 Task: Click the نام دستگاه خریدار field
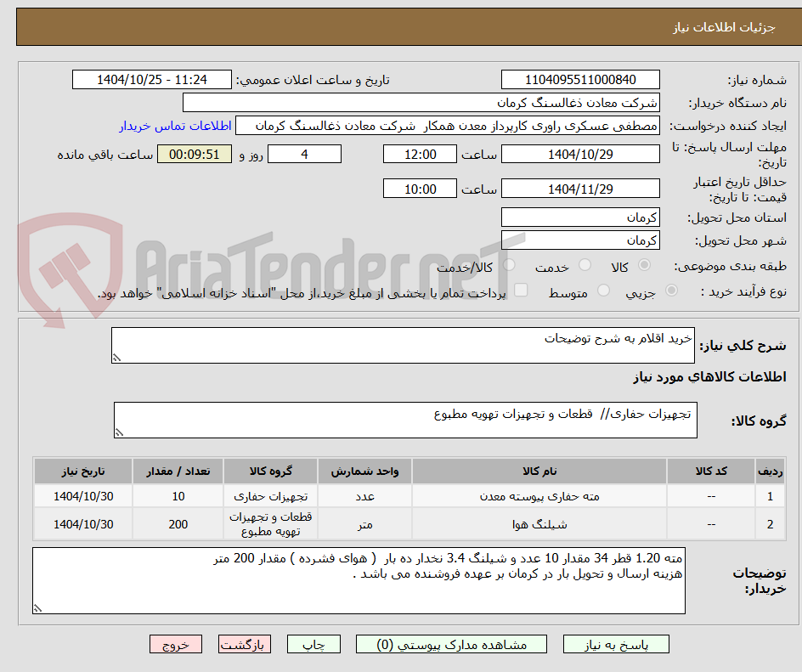tap(421, 103)
